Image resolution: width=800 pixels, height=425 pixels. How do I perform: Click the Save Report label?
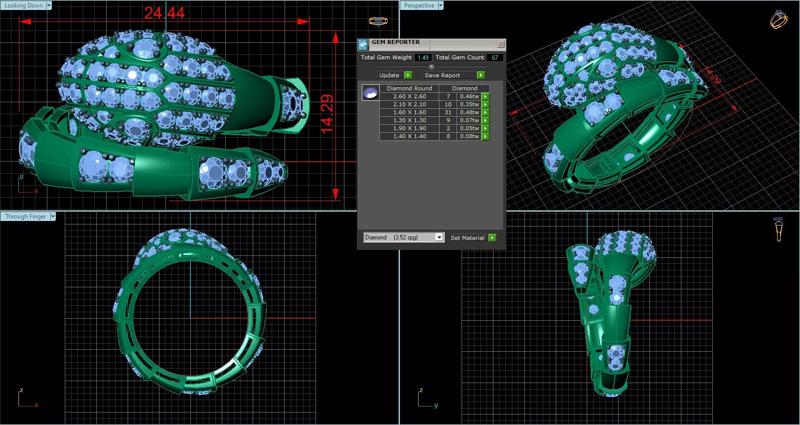[x=442, y=76]
